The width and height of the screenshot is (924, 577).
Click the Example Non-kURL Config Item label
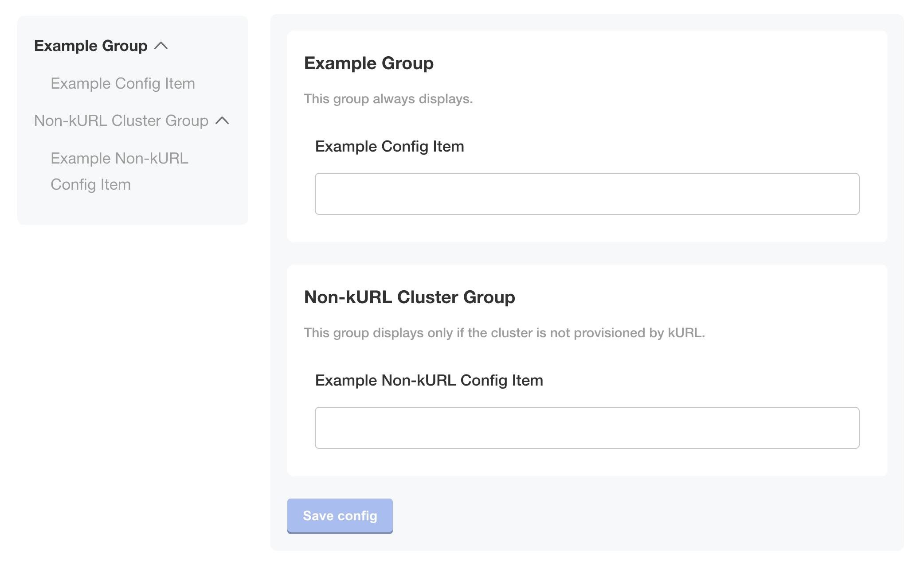click(x=429, y=380)
